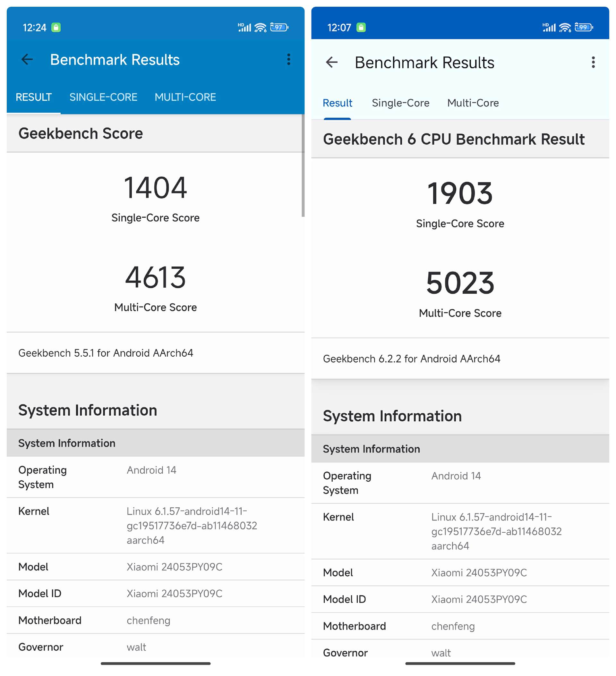Tap the Model row value in Geekbench 6
This screenshot has height=676, width=616.
(479, 572)
